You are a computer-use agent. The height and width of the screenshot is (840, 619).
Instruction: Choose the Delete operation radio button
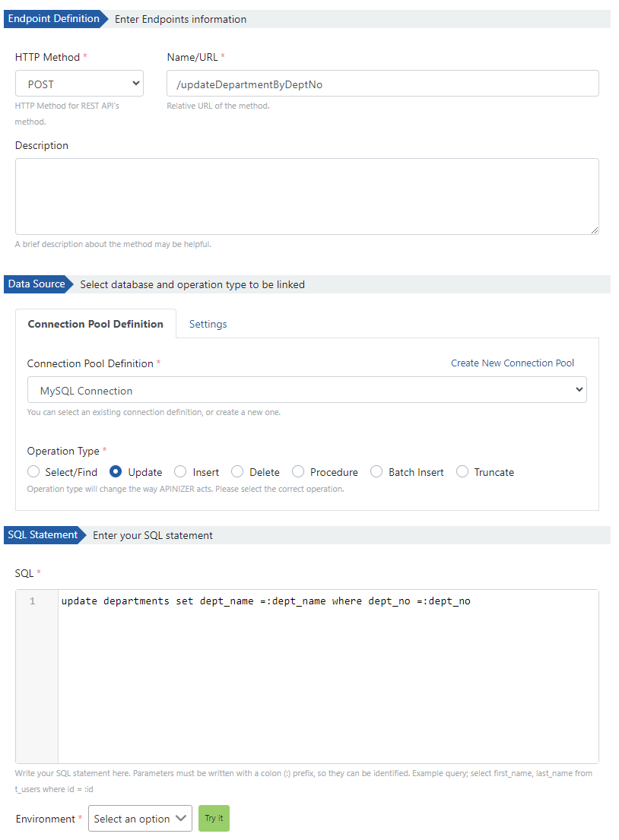click(x=237, y=472)
